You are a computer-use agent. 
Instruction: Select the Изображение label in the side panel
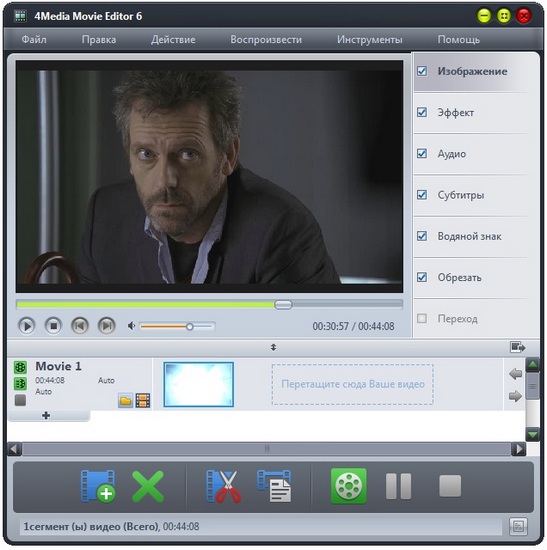(x=472, y=71)
